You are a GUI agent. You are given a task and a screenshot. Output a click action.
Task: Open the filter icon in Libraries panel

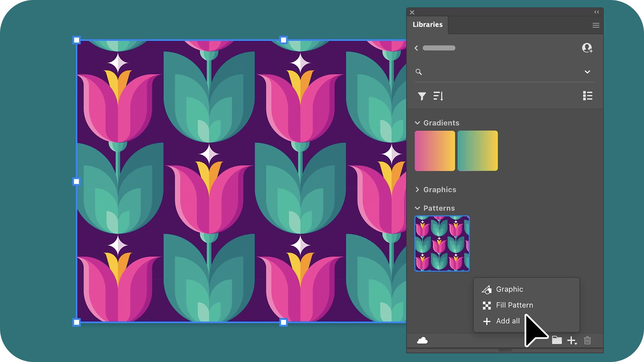point(422,96)
